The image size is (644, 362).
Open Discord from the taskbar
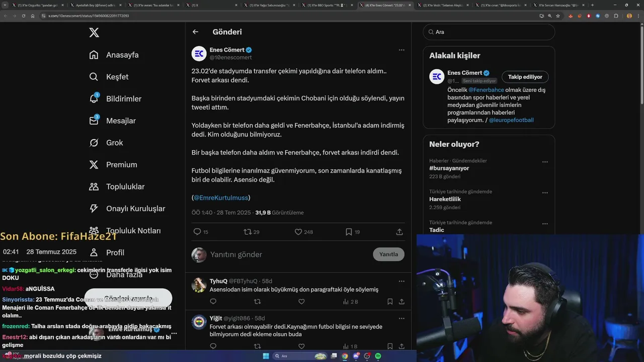(356, 356)
